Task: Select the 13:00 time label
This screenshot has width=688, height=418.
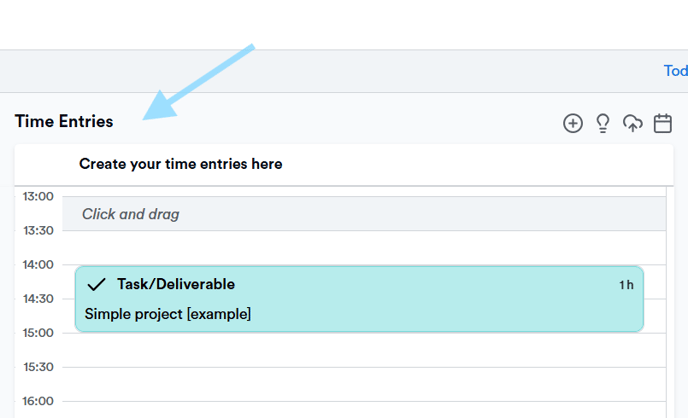Action: tap(38, 196)
